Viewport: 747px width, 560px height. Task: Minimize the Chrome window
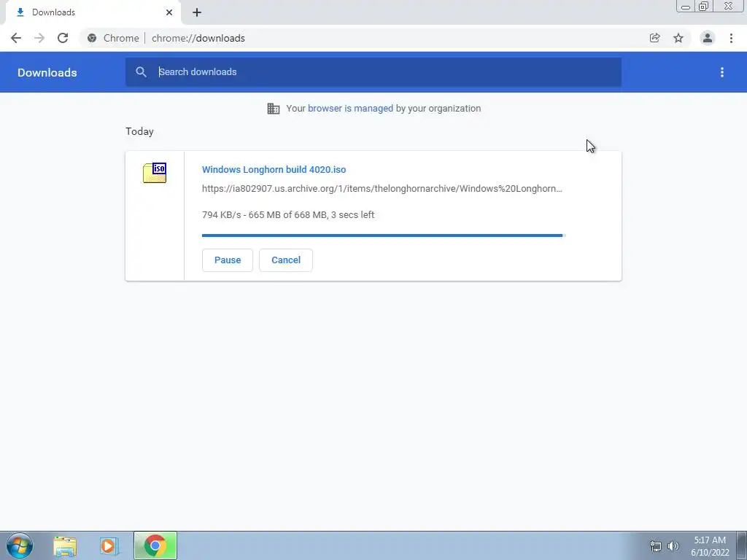(x=686, y=7)
